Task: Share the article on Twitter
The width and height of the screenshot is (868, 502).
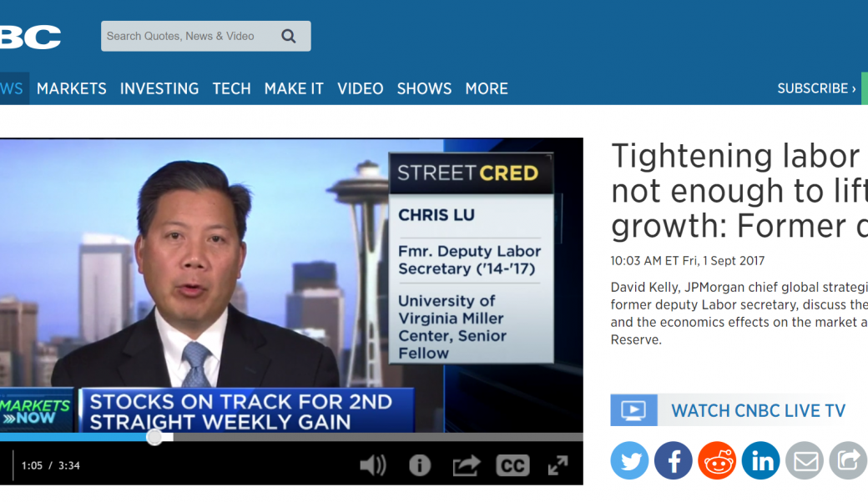Action: click(x=629, y=460)
